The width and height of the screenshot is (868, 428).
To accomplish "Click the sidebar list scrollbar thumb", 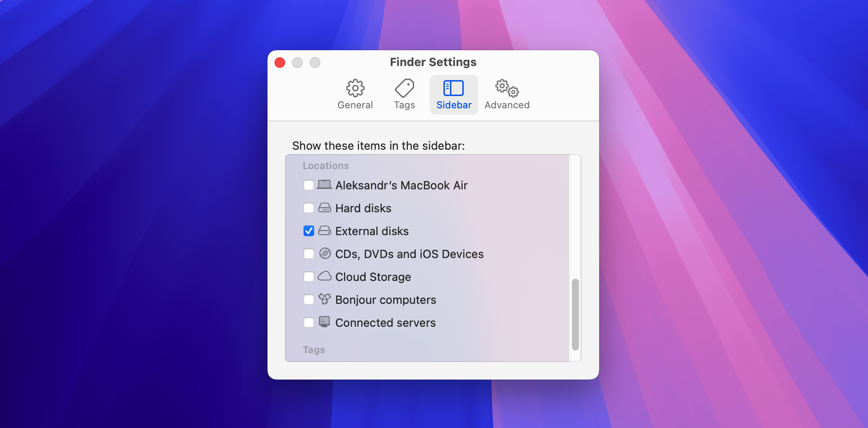I will tap(575, 314).
